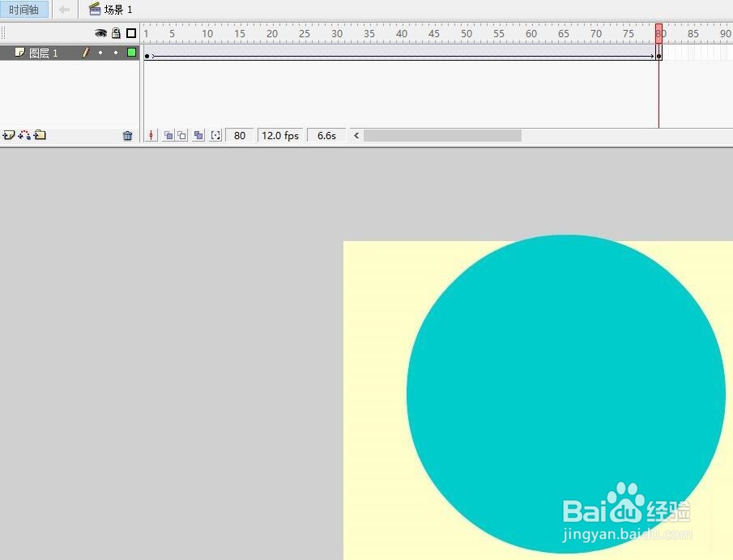Click green outline color square of 图层 1
733x560 pixels.
(x=132, y=53)
